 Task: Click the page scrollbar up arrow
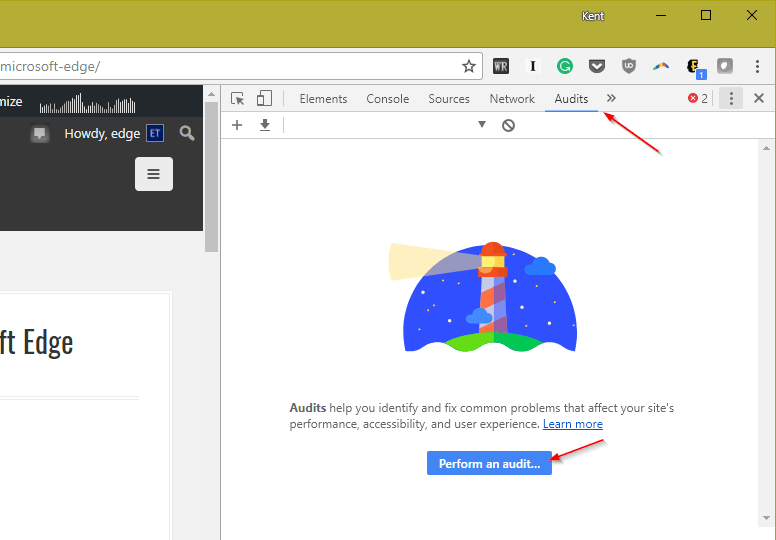211,94
